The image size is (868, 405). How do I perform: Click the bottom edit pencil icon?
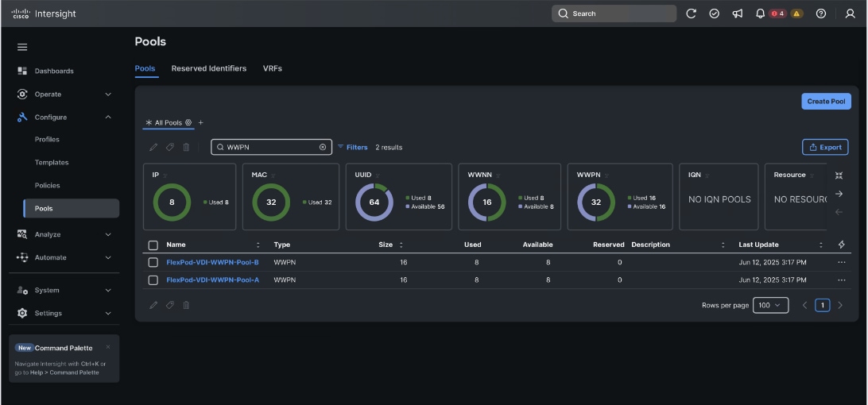[x=153, y=305]
